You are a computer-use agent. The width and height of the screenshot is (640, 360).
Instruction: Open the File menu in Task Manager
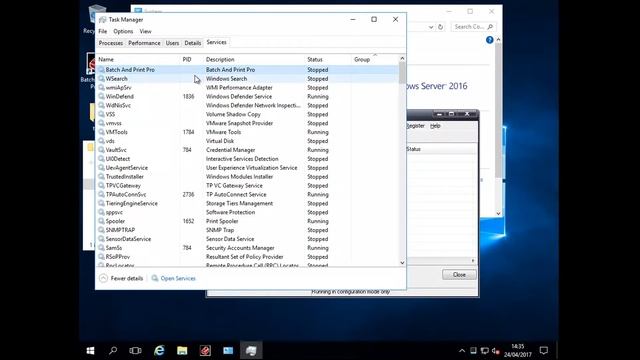102,31
